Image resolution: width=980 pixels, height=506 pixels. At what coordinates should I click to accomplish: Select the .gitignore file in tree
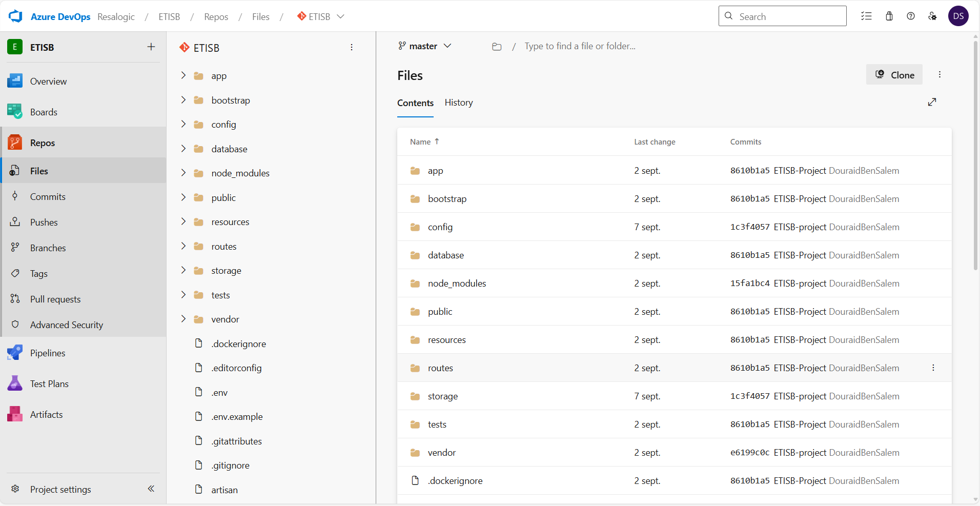click(231, 465)
